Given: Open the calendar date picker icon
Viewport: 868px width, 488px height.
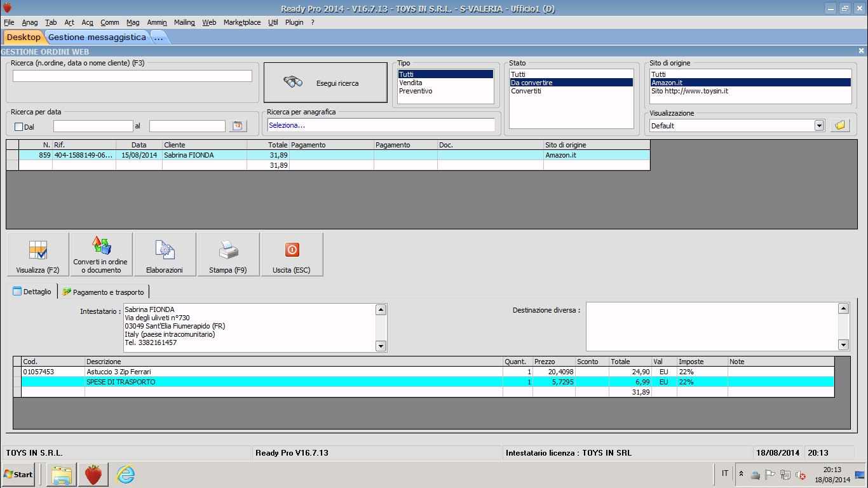Looking at the screenshot, I should (238, 126).
